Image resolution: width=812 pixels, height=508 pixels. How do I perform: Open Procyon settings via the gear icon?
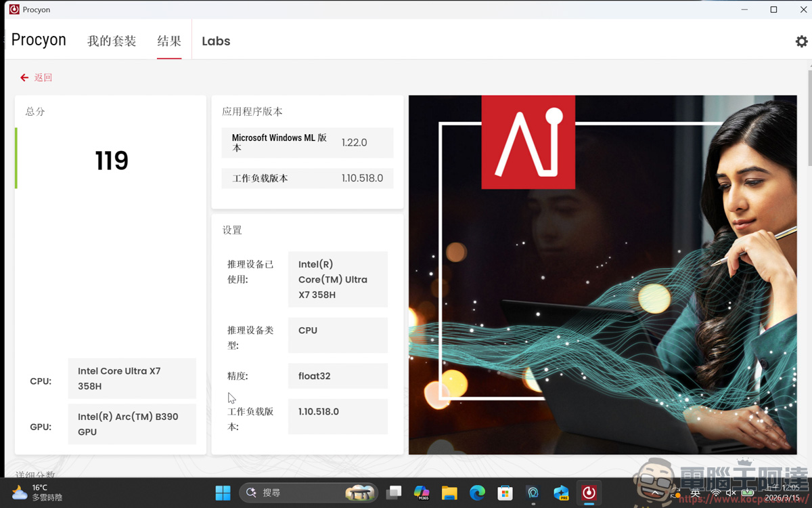(801, 41)
